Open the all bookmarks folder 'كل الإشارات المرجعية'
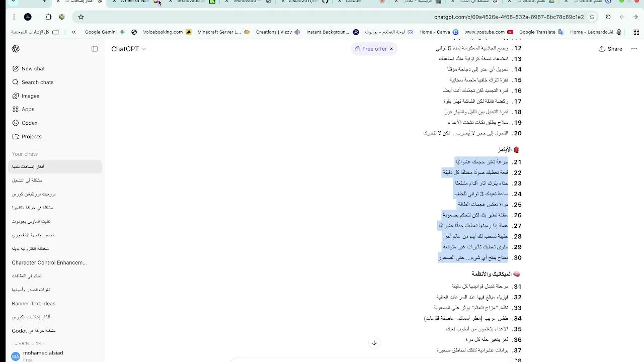The height and width of the screenshot is (362, 644). pos(34,32)
